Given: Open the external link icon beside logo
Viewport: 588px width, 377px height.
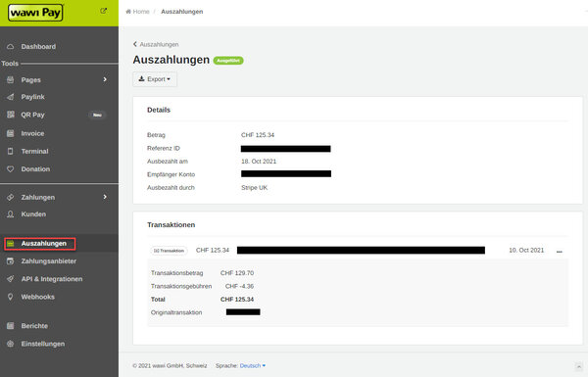Looking at the screenshot, I should tap(104, 11).
